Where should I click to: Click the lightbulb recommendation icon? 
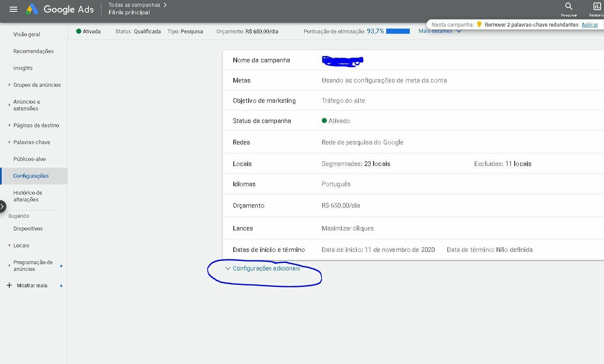[x=479, y=24]
